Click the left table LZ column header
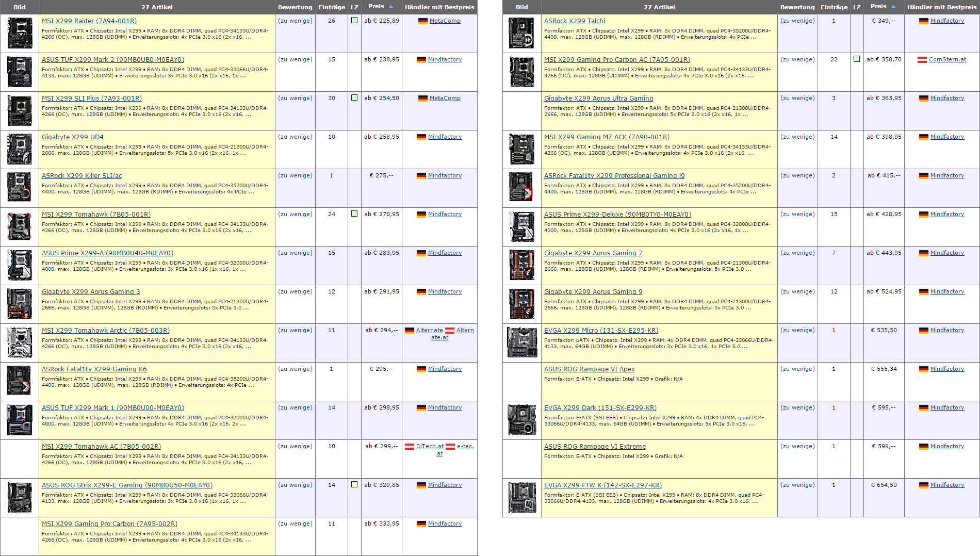The image size is (980, 556). point(354,7)
